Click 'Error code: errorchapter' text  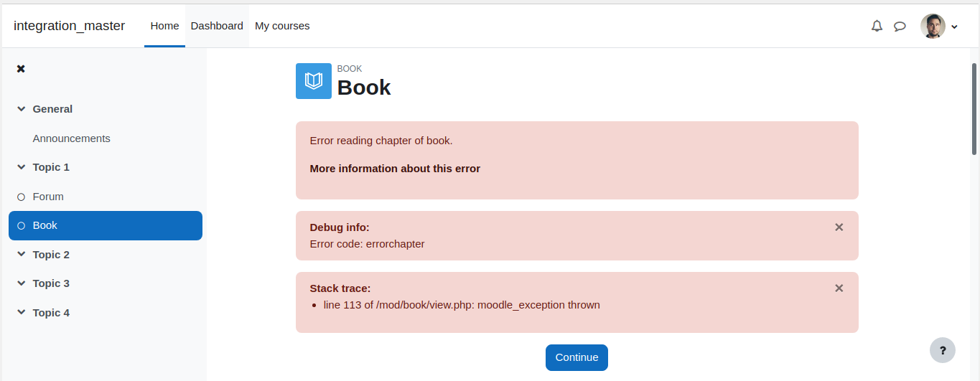(368, 244)
